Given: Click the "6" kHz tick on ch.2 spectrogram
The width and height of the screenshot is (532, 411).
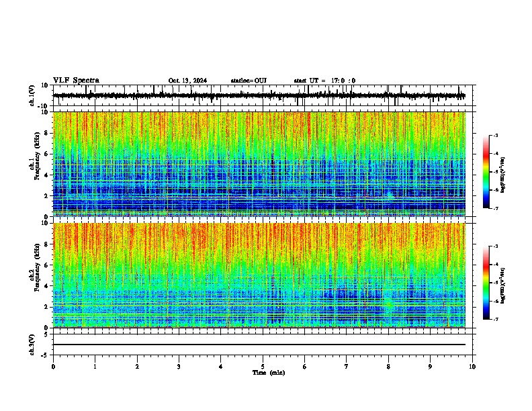Looking at the screenshot, I should click(x=47, y=265).
